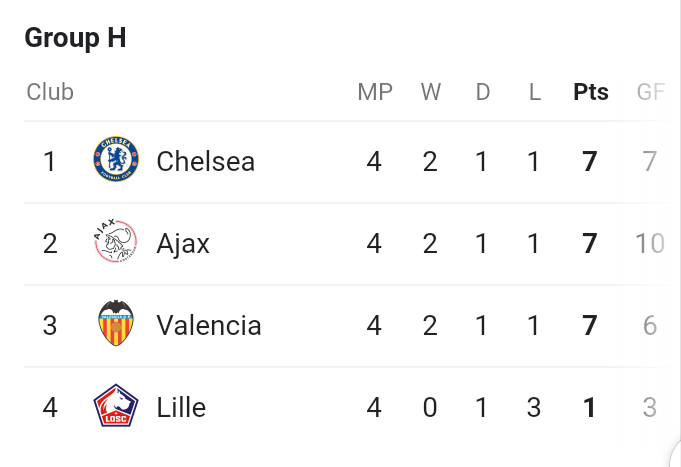The height and width of the screenshot is (467, 681).
Task: Click the W column header
Action: [x=431, y=92]
